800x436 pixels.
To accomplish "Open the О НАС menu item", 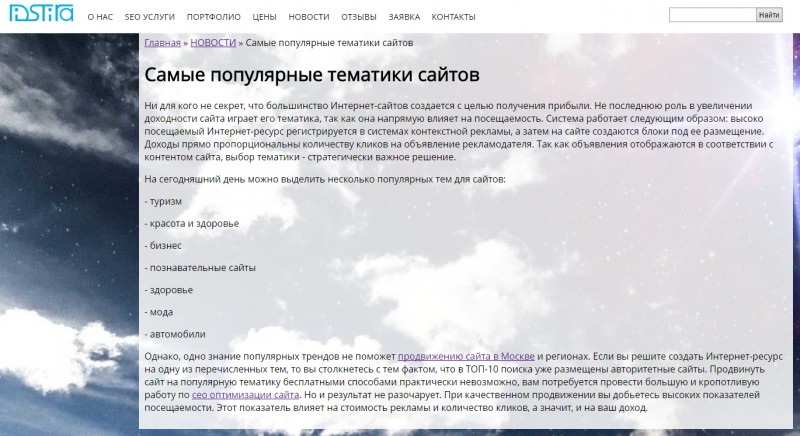I will pos(100,17).
